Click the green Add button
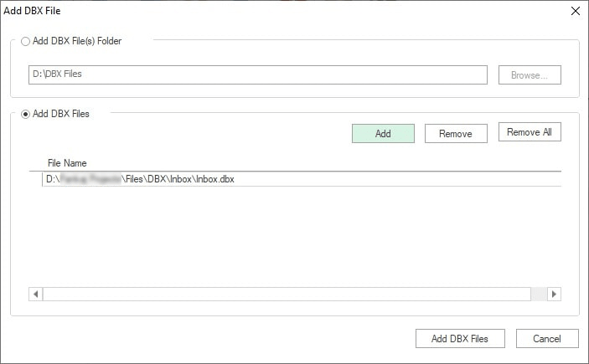Image resolution: width=589 pixels, height=364 pixels. 383,133
